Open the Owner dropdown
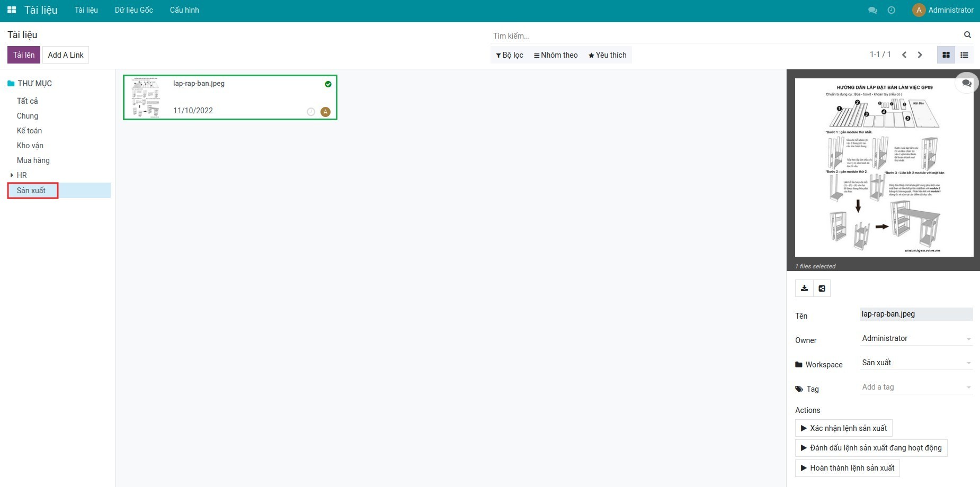The height and width of the screenshot is (487, 980). pos(916,339)
